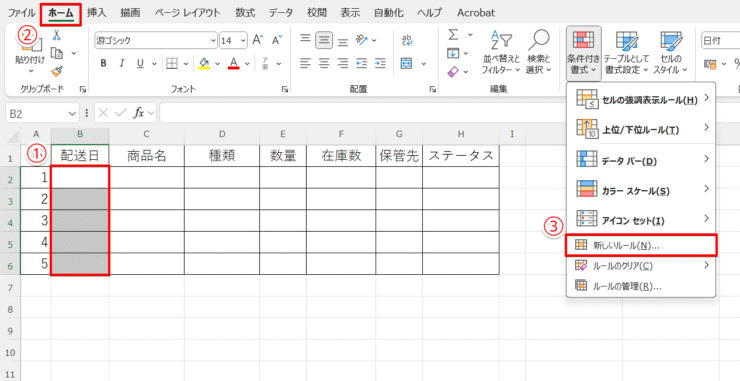This screenshot has height=381, width=740.
Task: Open the font color dropdown arrow
Action: click(x=247, y=63)
